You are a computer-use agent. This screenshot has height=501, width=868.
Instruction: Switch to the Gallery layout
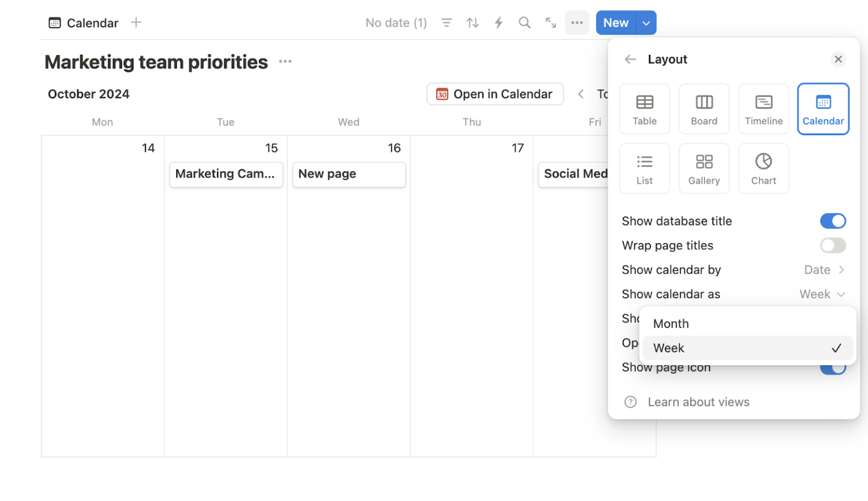coord(704,168)
